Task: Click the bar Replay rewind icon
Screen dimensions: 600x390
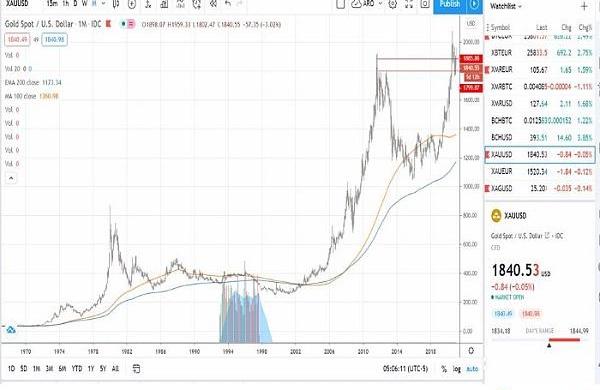Action: pos(213,4)
